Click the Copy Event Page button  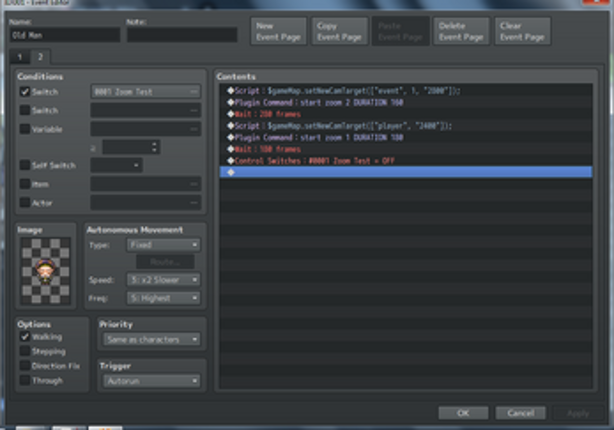(x=340, y=31)
